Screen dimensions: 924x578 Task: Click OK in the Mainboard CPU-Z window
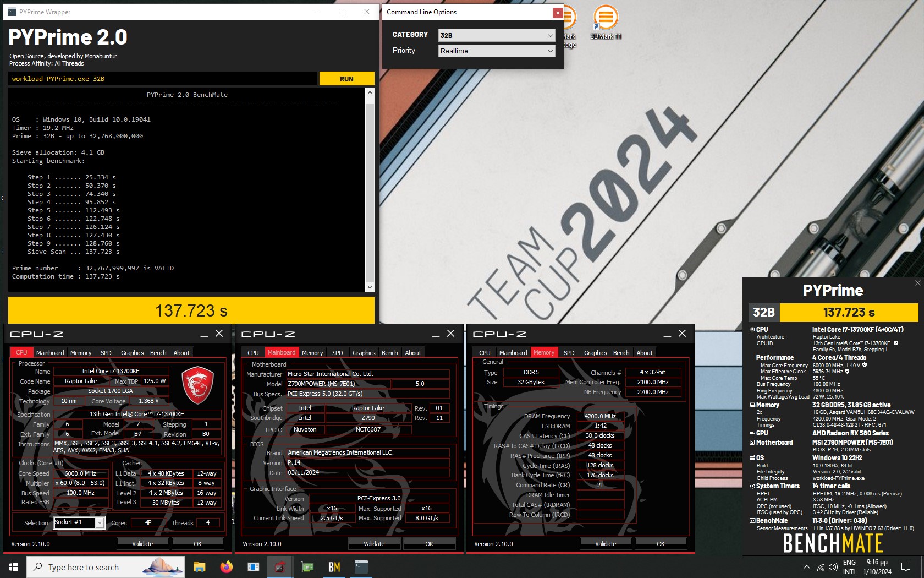(430, 544)
